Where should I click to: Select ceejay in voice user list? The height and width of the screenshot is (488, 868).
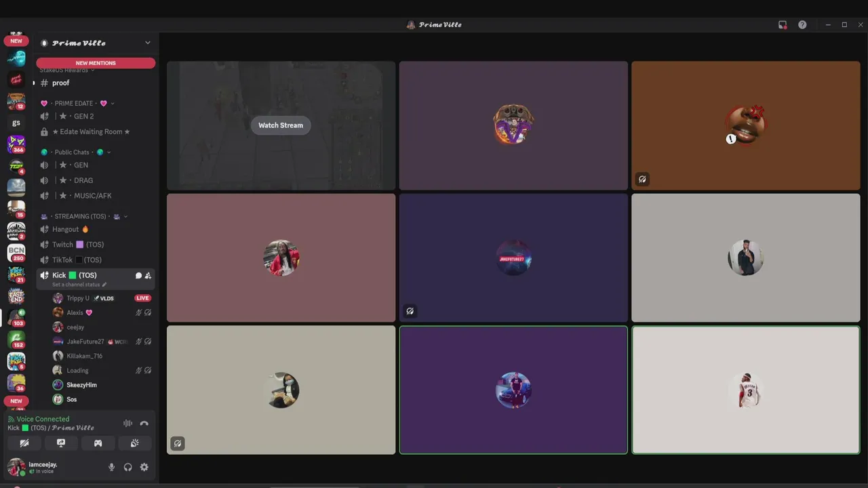pyautogui.click(x=101, y=327)
